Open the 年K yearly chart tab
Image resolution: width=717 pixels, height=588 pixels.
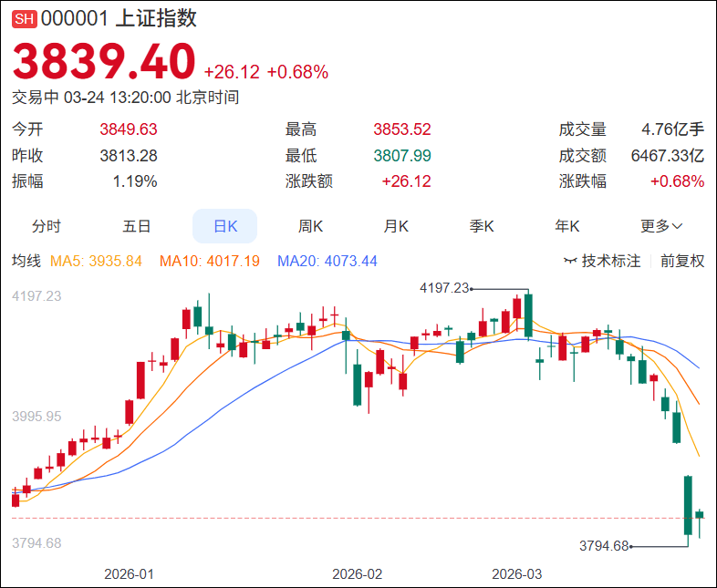pyautogui.click(x=567, y=226)
